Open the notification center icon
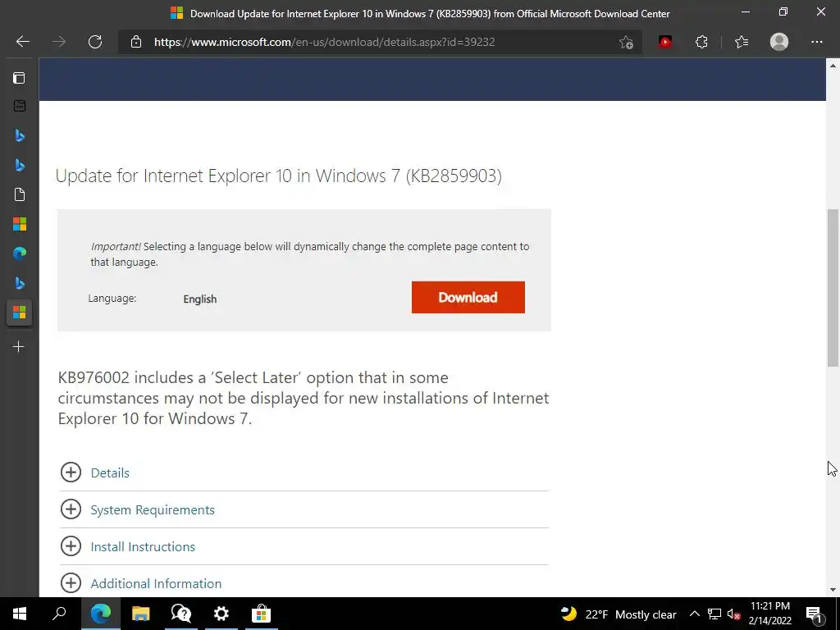 814,614
